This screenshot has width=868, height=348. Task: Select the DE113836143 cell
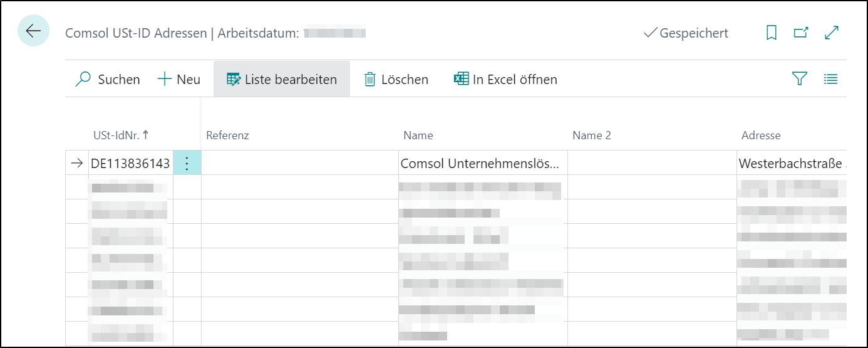[130, 163]
